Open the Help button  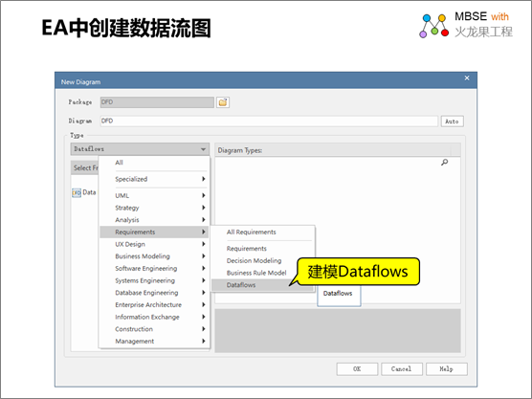coord(447,368)
